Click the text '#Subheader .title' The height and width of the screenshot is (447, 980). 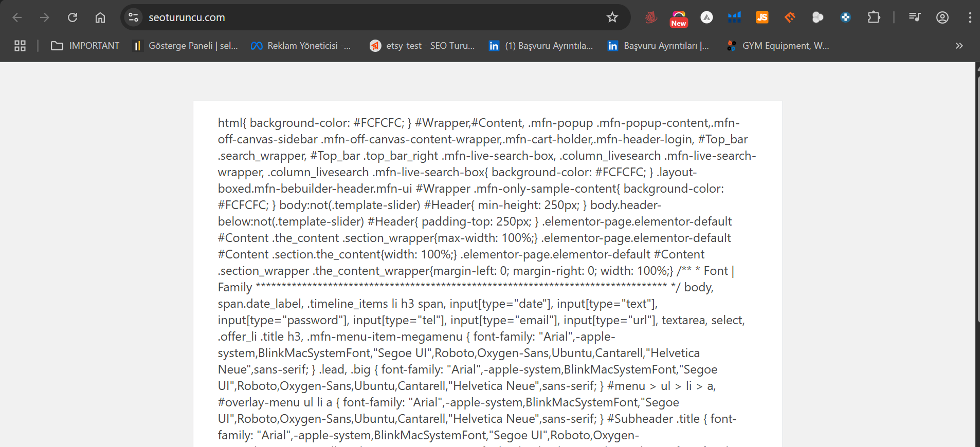654,419
